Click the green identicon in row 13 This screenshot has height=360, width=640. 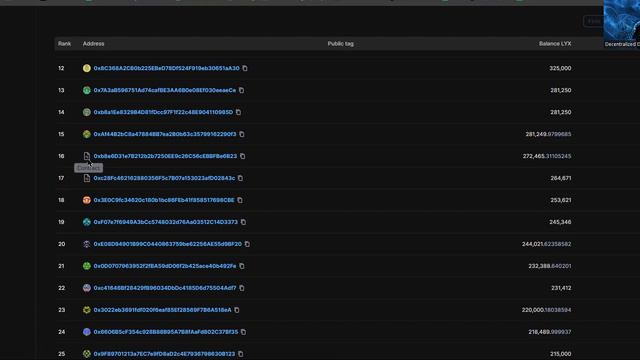click(87, 90)
